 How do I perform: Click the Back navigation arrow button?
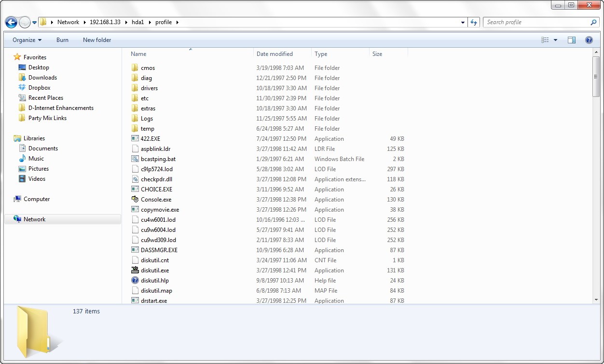[11, 22]
